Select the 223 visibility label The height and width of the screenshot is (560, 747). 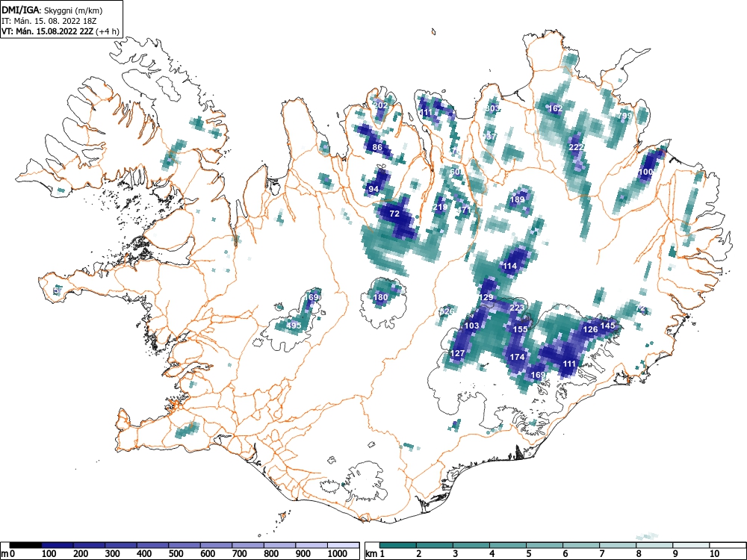[517, 308]
